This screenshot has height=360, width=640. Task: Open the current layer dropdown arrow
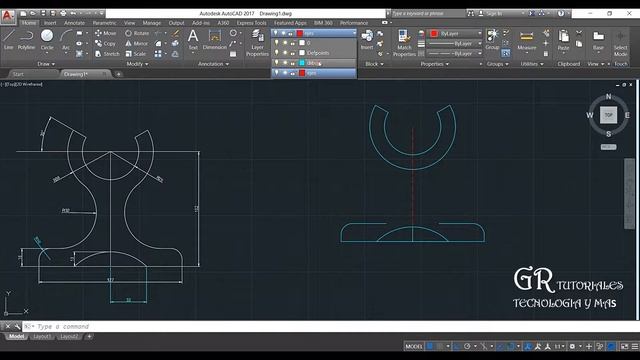coord(353,33)
